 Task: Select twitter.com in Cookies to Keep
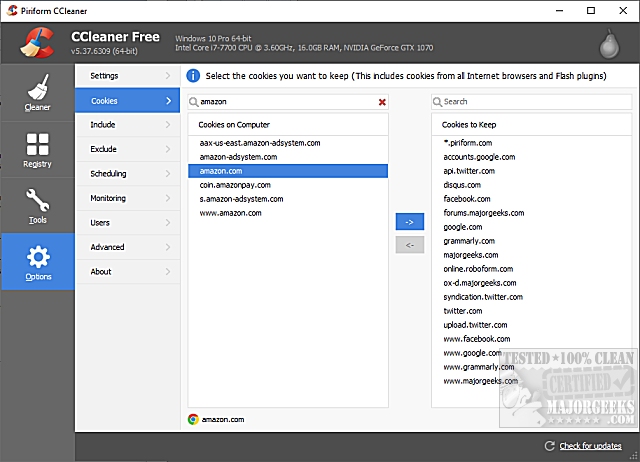(463, 311)
